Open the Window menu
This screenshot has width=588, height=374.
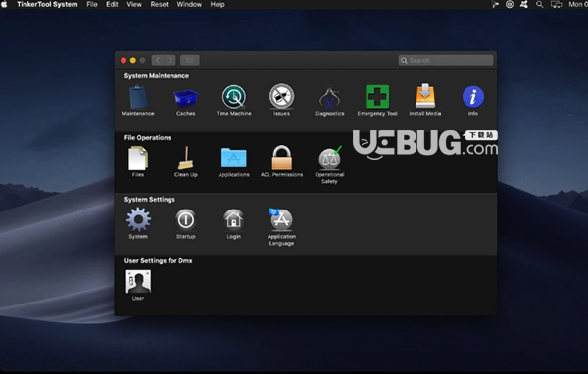coord(189,5)
